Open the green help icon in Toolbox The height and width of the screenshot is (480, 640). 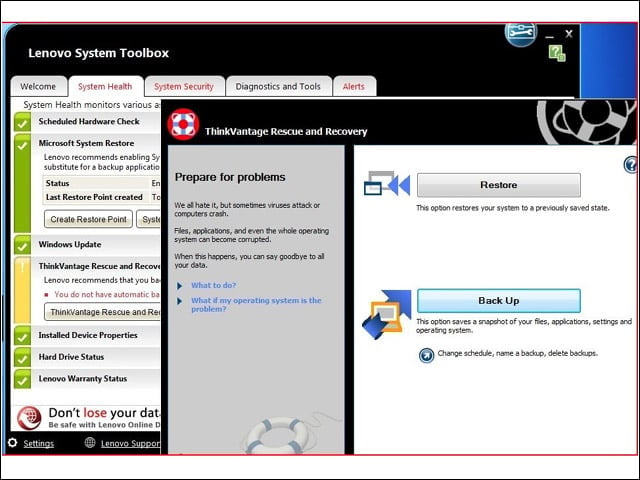coord(557,53)
